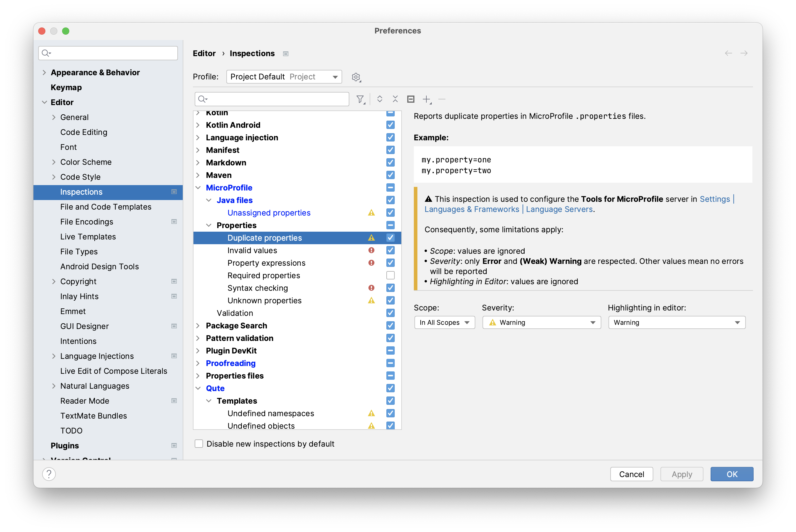796x532 pixels.
Task: Click the inspections search field
Action: point(272,99)
